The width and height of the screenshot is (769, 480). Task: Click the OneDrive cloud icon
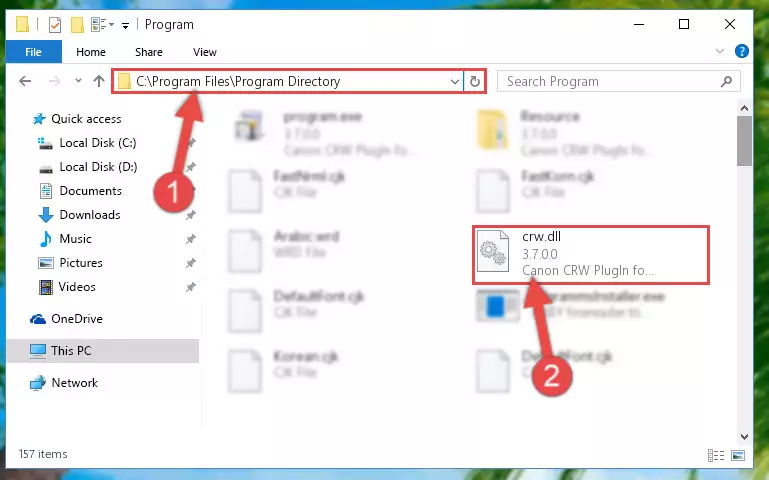coord(38,319)
